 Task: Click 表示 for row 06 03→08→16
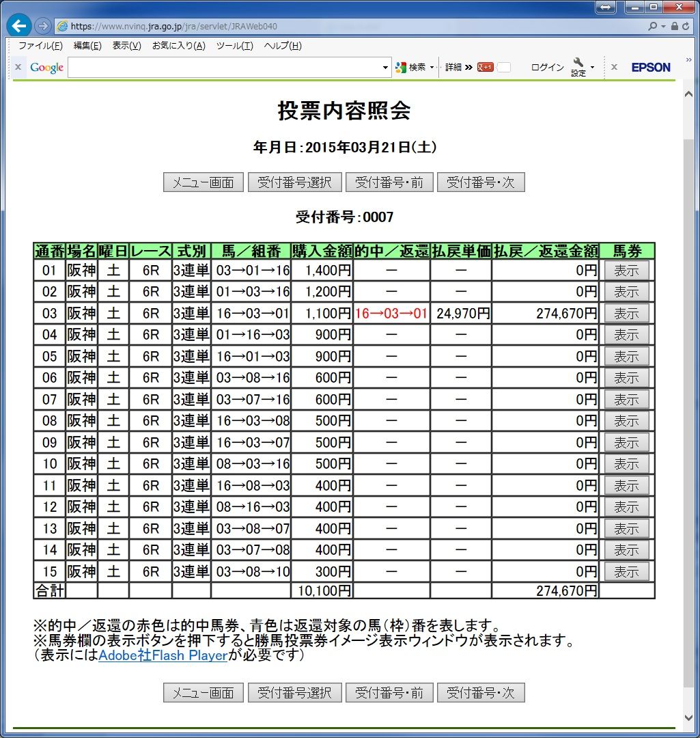tap(627, 378)
